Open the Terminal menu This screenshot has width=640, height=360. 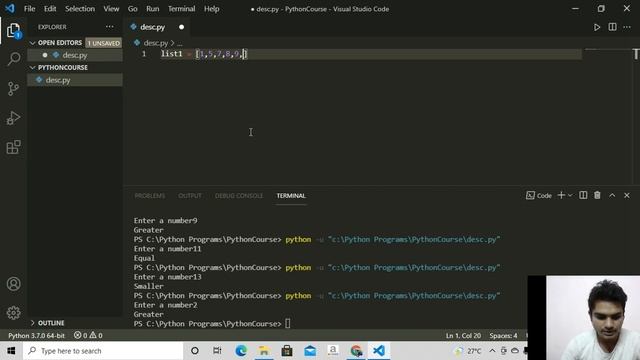click(x=181, y=9)
